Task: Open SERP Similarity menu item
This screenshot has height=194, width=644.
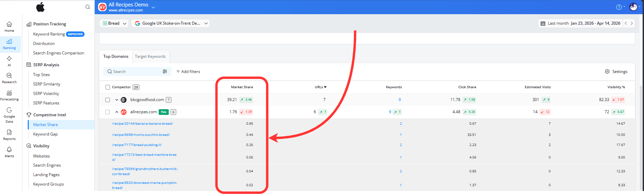Action: [x=47, y=84]
